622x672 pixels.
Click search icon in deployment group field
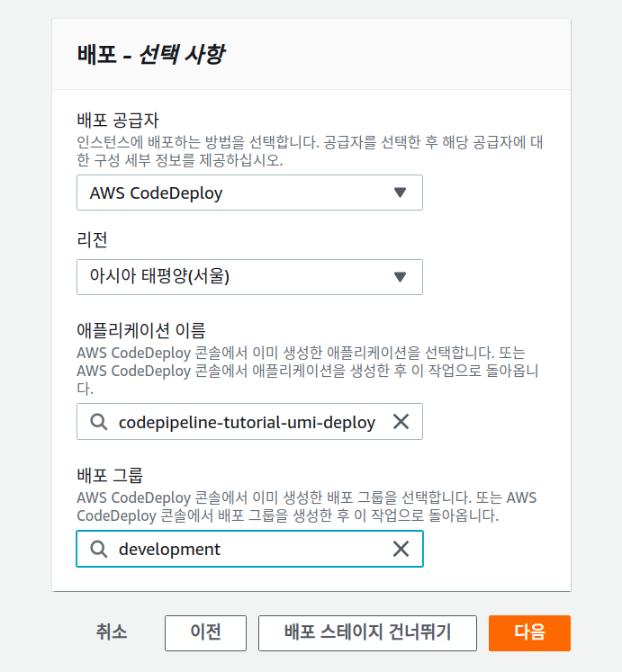99,549
